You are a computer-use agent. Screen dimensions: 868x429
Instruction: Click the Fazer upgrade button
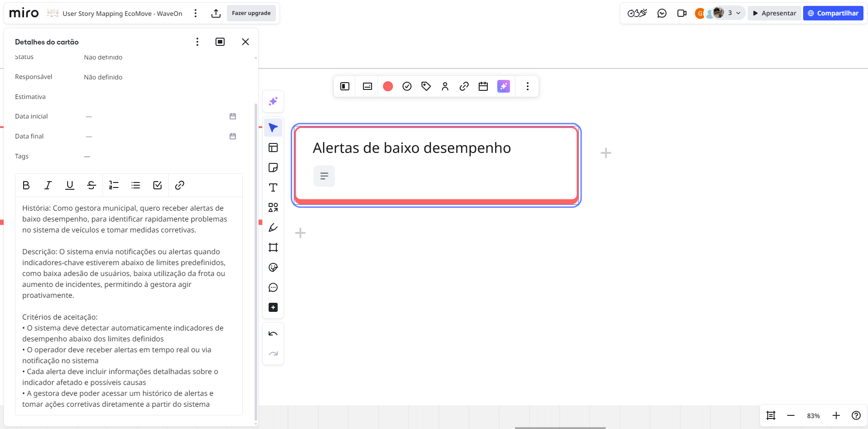coord(251,13)
